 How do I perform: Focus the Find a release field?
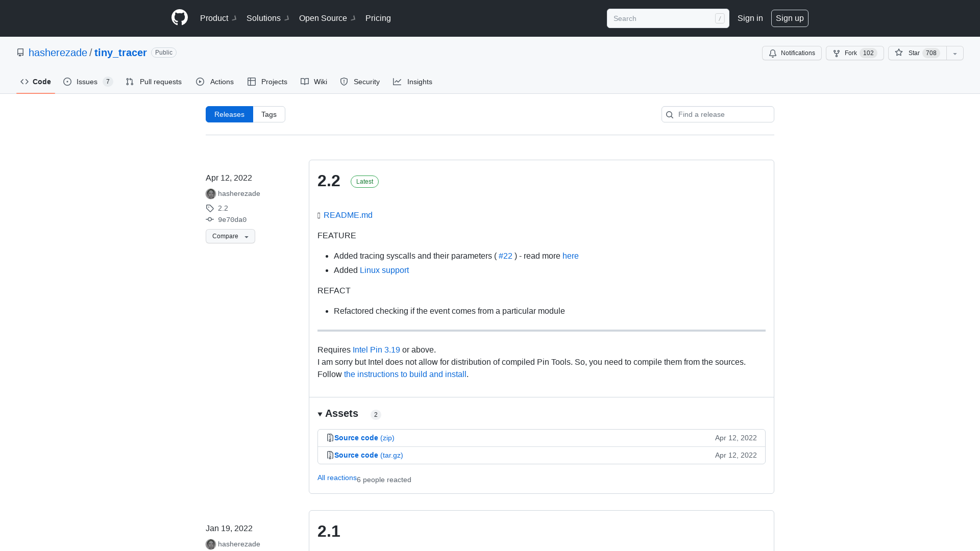pyautogui.click(x=718, y=114)
